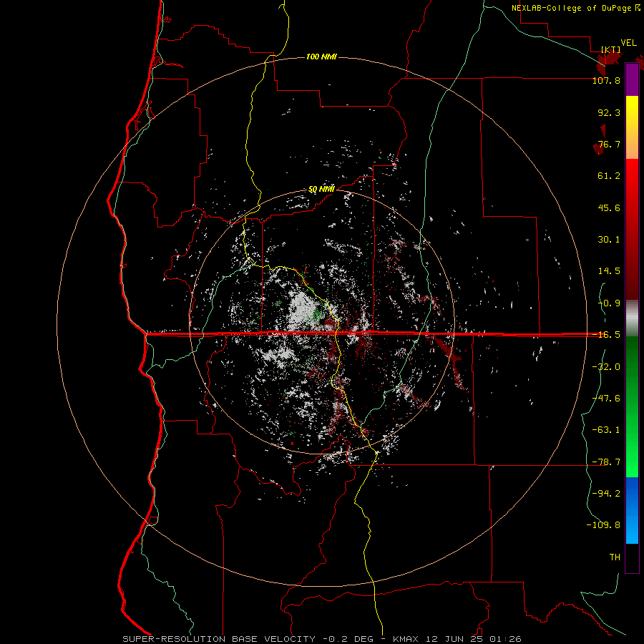644x644 pixels.
Task: Click the 100 NMI range ring label
Action: point(321,57)
